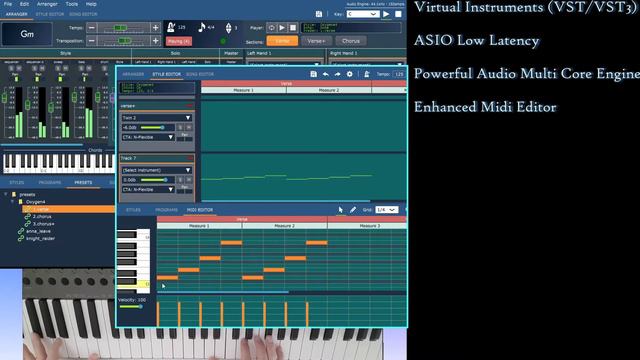Open Track 7 CTA: N-Flexible dropdown
The height and width of the screenshot is (360, 640).
[148, 189]
